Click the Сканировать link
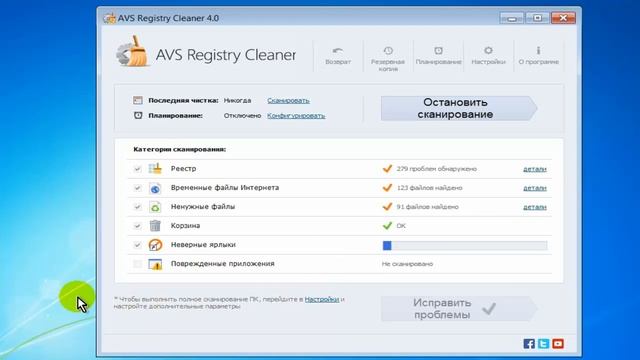640x360 pixels. 288,100
